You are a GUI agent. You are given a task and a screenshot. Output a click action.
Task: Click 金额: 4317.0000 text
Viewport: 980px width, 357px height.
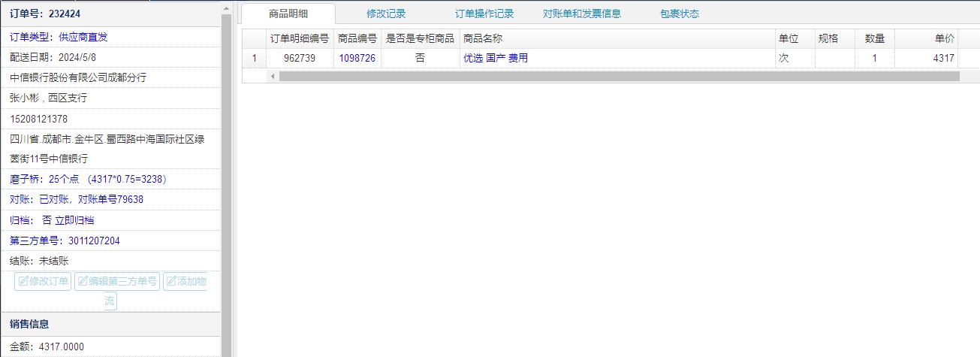click(x=47, y=346)
